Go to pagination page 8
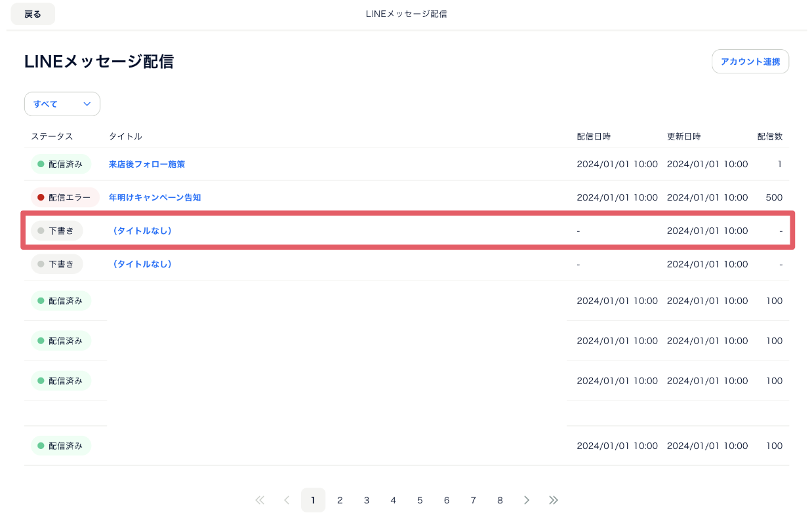The image size is (812, 523). [x=500, y=500]
